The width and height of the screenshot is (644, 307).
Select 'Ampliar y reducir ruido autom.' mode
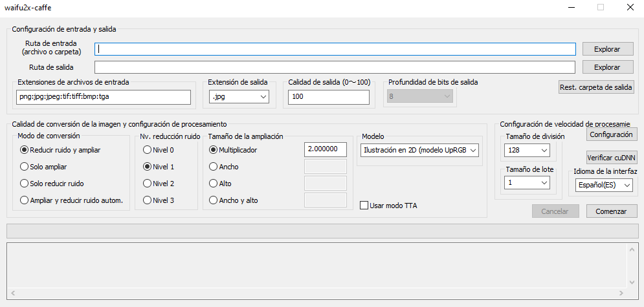click(x=71, y=200)
